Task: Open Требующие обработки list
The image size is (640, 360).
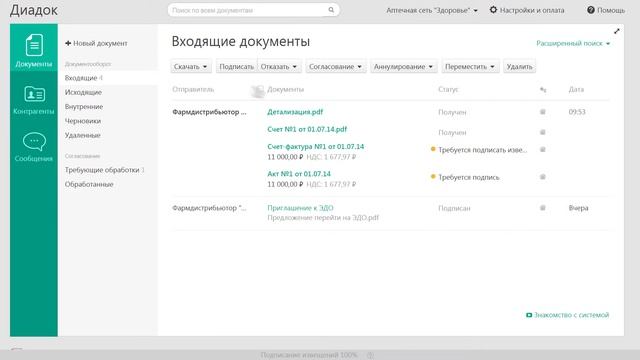Action: [104, 170]
